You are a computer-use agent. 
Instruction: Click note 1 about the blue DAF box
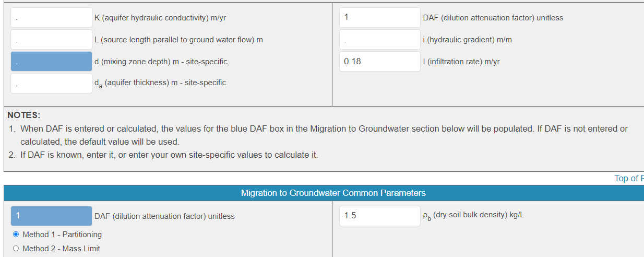point(324,128)
